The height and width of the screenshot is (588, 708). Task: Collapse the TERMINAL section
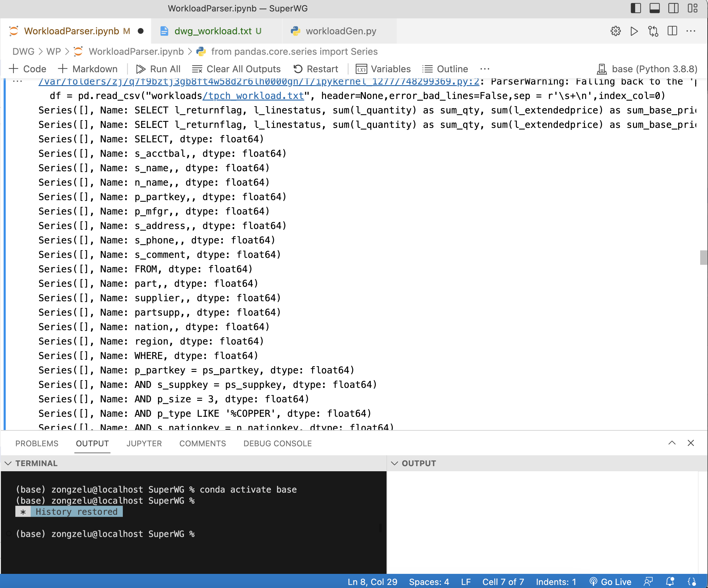tap(8, 463)
